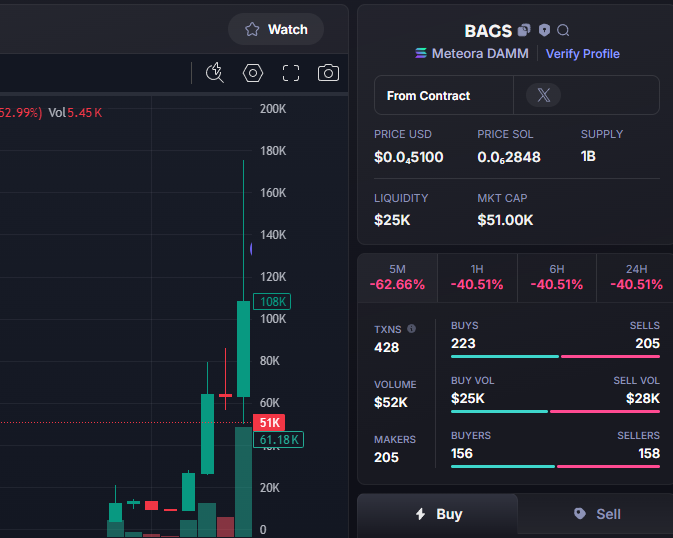
Task: Click the MKT CAP value $51.00K
Action: pyautogui.click(x=505, y=220)
